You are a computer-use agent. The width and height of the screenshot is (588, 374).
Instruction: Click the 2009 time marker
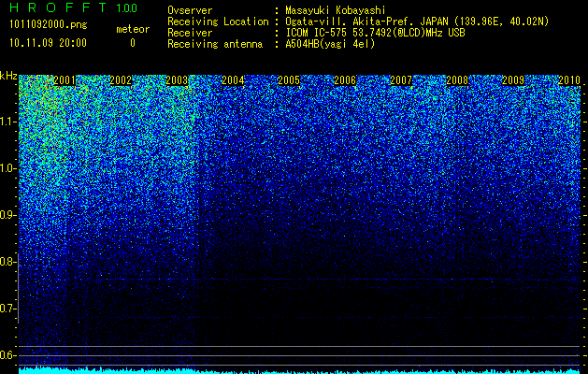click(513, 80)
